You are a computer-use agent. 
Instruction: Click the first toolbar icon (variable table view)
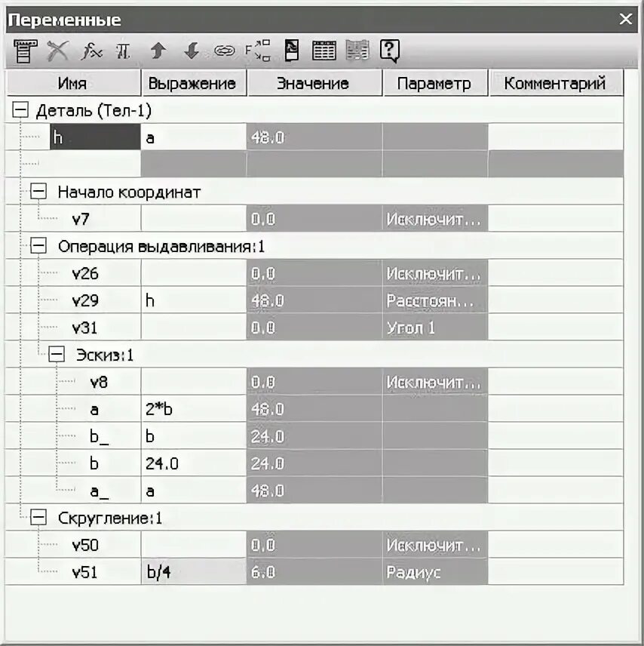(x=25, y=51)
